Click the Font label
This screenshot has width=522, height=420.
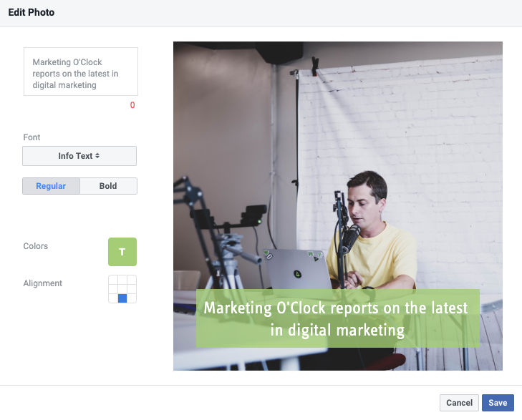click(x=32, y=137)
